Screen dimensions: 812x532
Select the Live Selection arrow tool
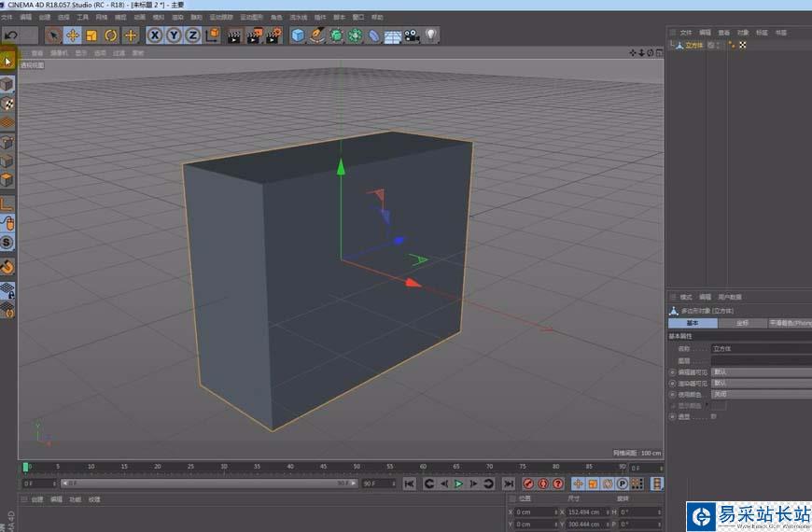click(53, 35)
